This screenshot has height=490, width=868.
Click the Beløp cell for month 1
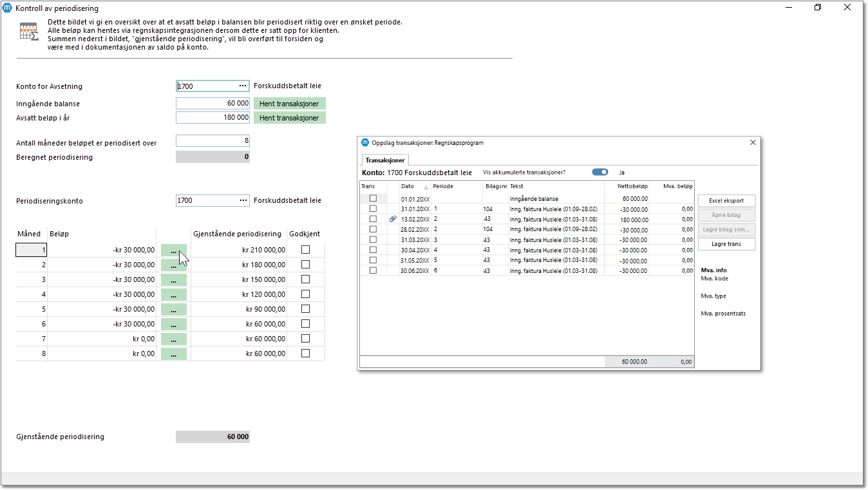tap(102, 250)
